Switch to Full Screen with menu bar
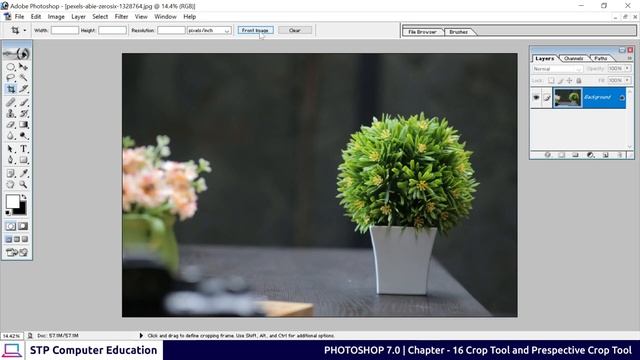Viewport: 640px width, 360px height. [x=17, y=239]
